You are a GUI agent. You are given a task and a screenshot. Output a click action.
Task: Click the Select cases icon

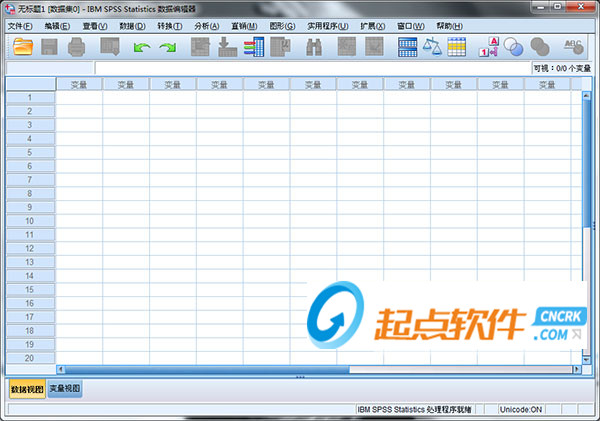pos(457,47)
